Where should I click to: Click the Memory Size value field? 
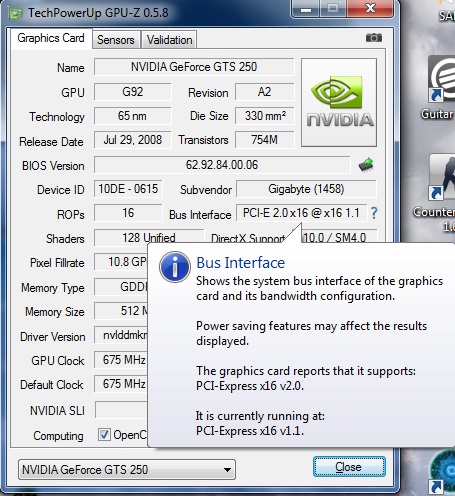(121, 311)
